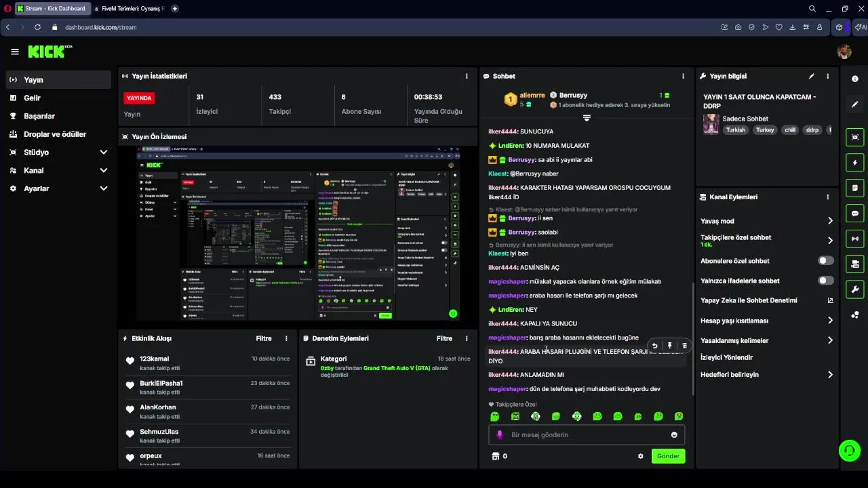Click the Turkish tag in stream info
The image size is (868, 488).
tap(736, 130)
